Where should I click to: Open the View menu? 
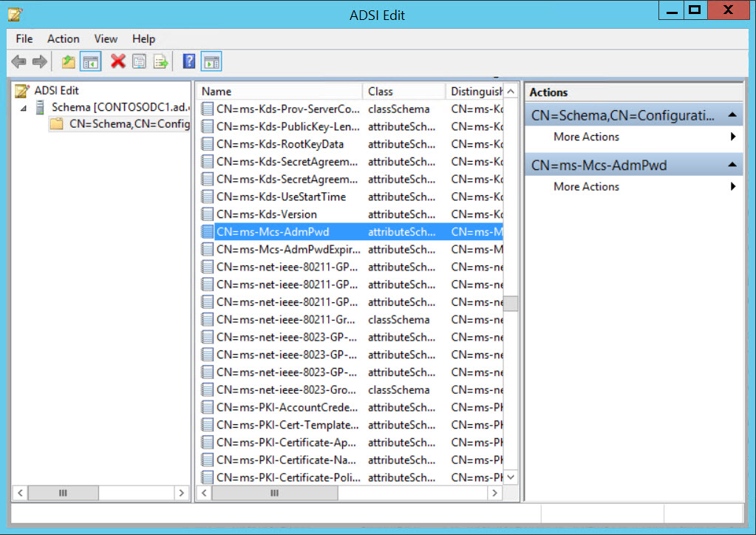[106, 38]
